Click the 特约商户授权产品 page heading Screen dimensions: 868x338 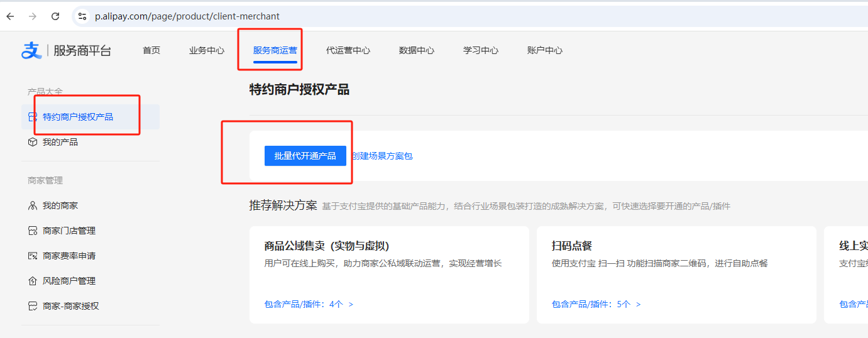299,89
